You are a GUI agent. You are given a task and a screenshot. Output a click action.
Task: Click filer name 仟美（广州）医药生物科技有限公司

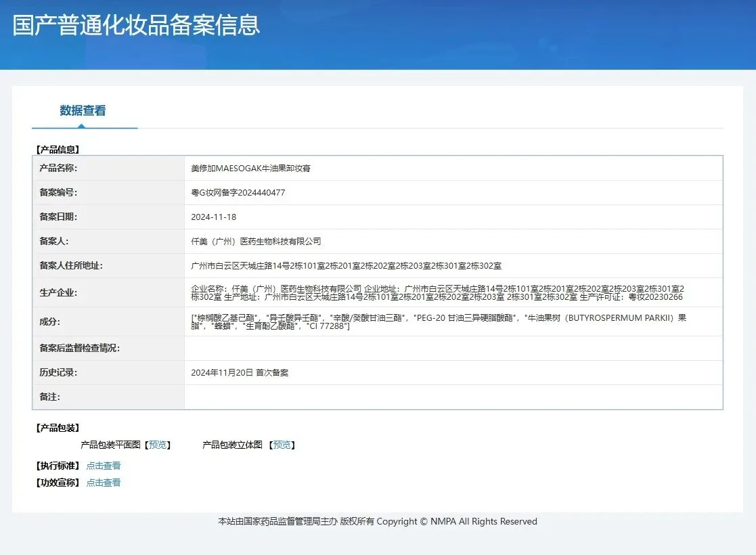coord(256,242)
